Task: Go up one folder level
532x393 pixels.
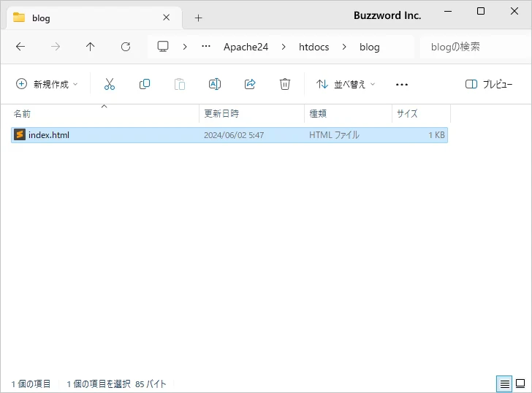Action: (91, 47)
